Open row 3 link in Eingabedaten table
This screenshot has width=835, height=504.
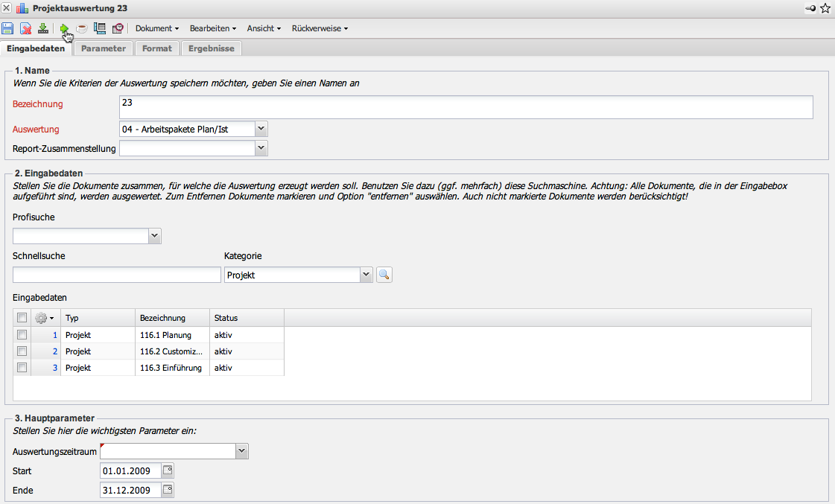coord(54,368)
